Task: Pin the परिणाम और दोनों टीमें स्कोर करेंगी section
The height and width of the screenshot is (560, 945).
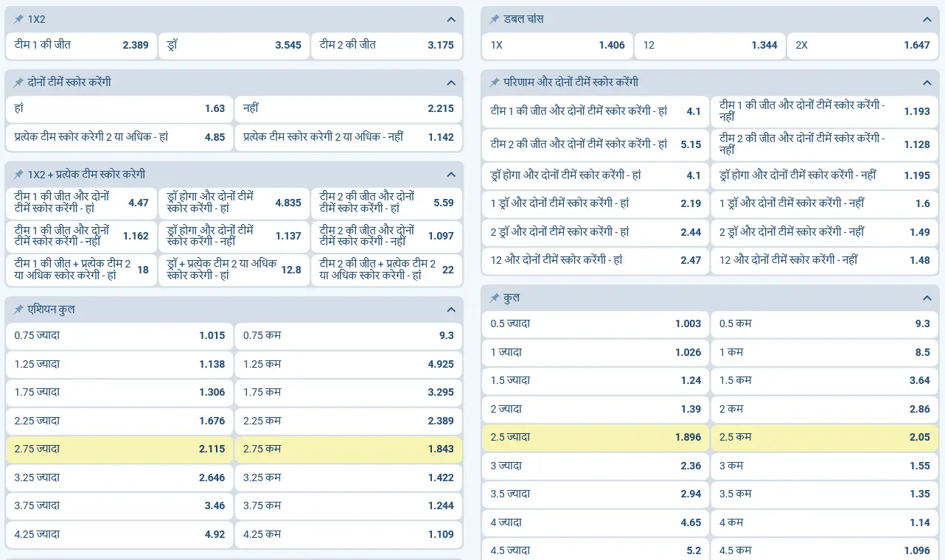Action: click(x=495, y=83)
